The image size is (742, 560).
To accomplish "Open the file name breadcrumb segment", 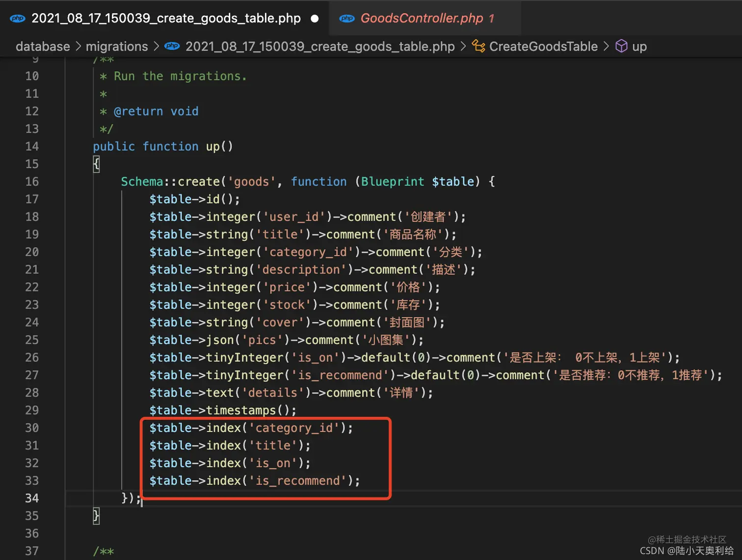I will coord(320,46).
